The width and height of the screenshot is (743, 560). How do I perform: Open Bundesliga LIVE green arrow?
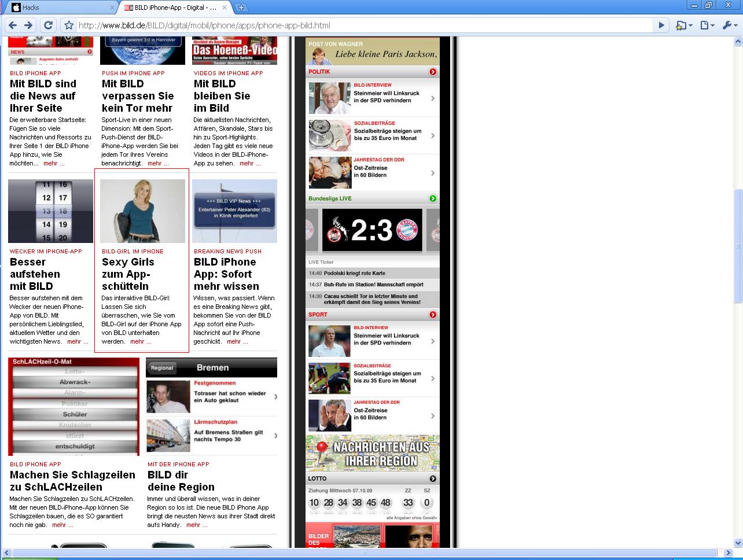pos(433,198)
